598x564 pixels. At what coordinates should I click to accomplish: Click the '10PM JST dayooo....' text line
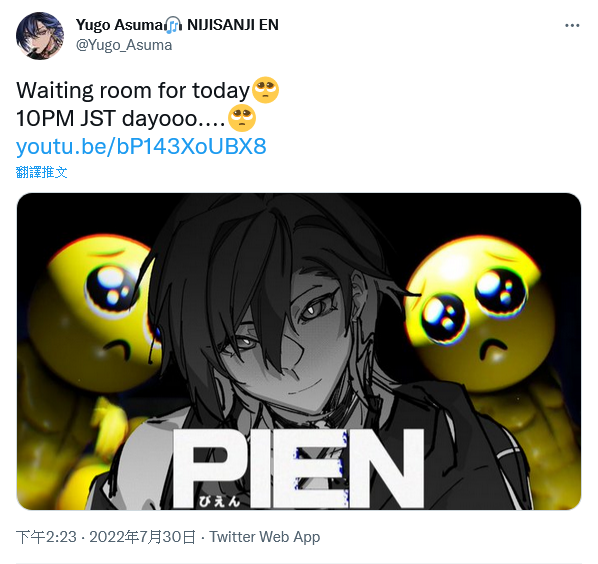tap(121, 118)
